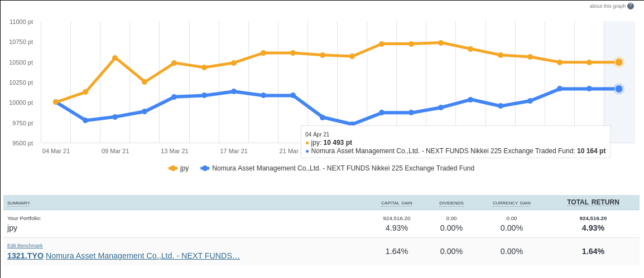The image size is (644, 278).
Task: Click the Dividends column header
Action: point(451,203)
